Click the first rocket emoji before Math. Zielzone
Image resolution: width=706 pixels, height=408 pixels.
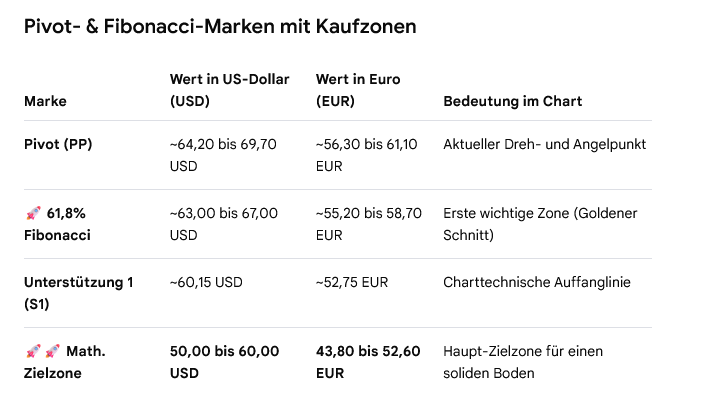[x=33, y=351]
